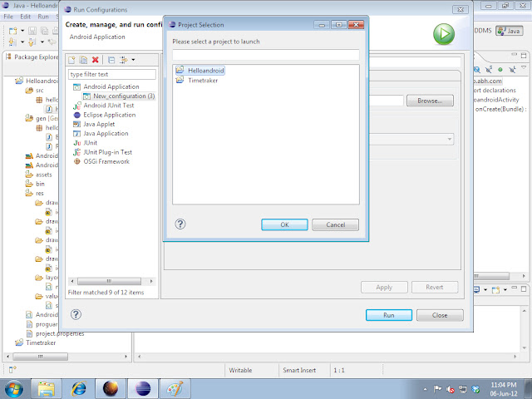Click Cancel in Project Selection dialog
This screenshot has width=532, height=399.
point(335,224)
